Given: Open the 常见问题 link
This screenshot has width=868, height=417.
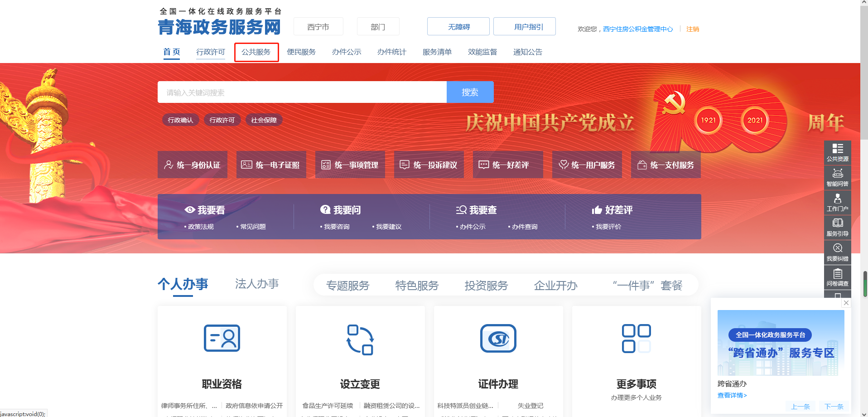Looking at the screenshot, I should click(253, 227).
